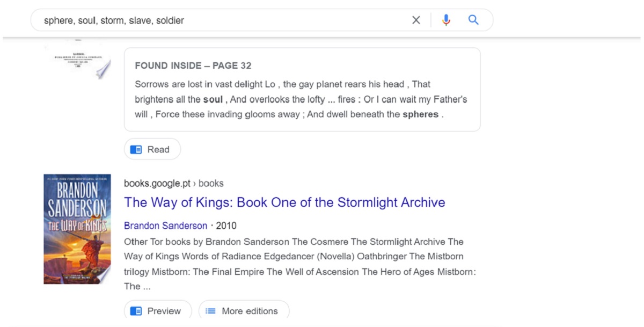644x327 pixels.
Task: Click the list icon next to More editions
Action: click(x=210, y=310)
